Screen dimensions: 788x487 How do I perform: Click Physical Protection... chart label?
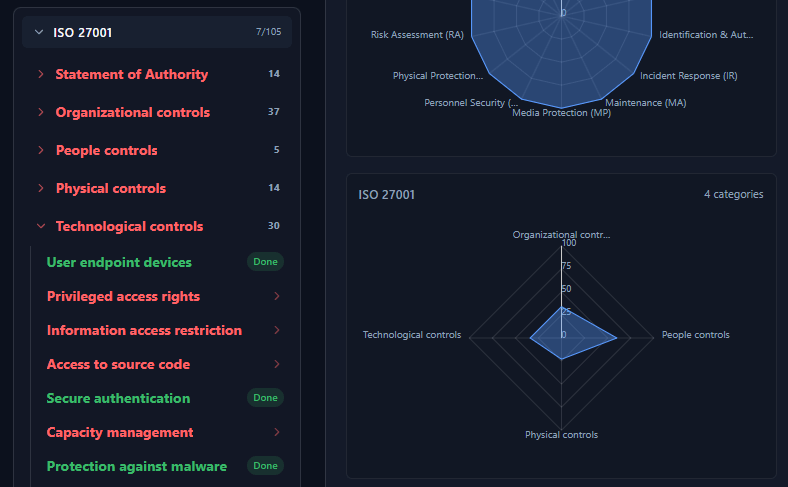coord(438,76)
